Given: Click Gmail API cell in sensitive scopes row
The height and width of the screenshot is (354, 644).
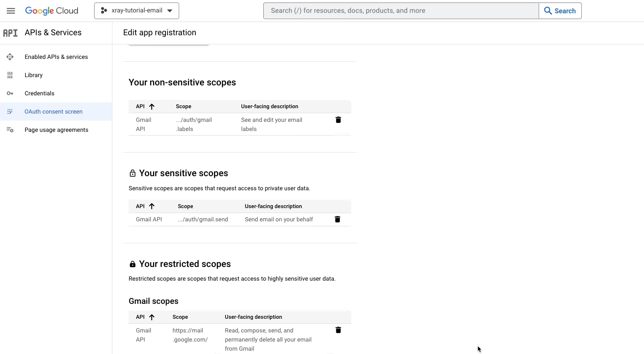Looking at the screenshot, I should (x=149, y=219).
